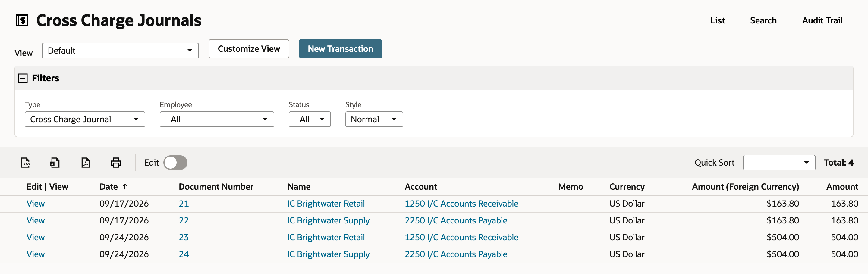Click the New Transaction button
868x274 pixels.
[x=340, y=49]
